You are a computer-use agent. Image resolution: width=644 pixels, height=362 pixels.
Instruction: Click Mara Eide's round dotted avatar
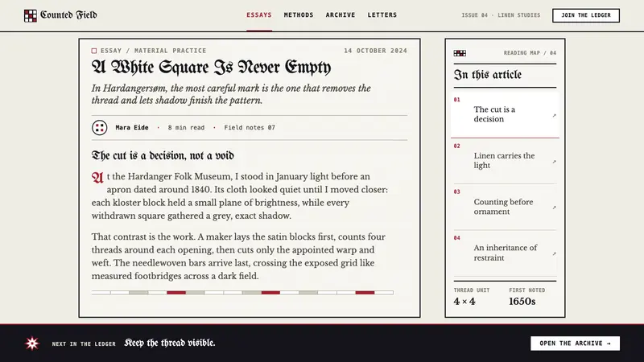99,128
